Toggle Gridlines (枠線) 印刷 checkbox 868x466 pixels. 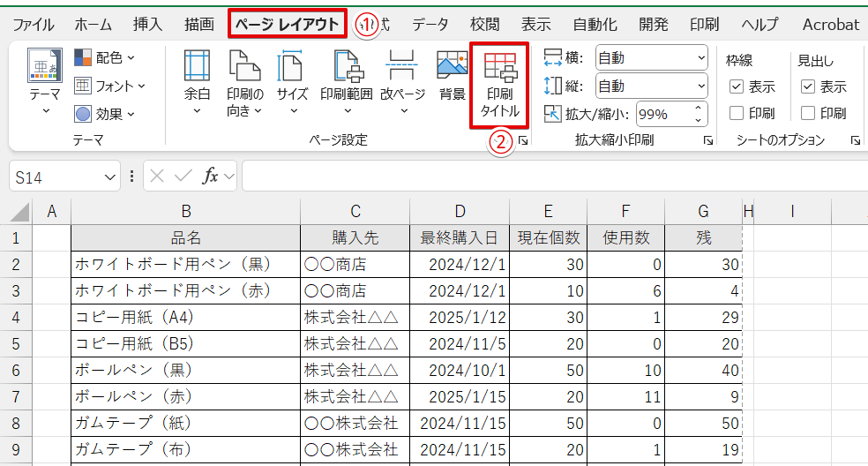[x=737, y=113]
